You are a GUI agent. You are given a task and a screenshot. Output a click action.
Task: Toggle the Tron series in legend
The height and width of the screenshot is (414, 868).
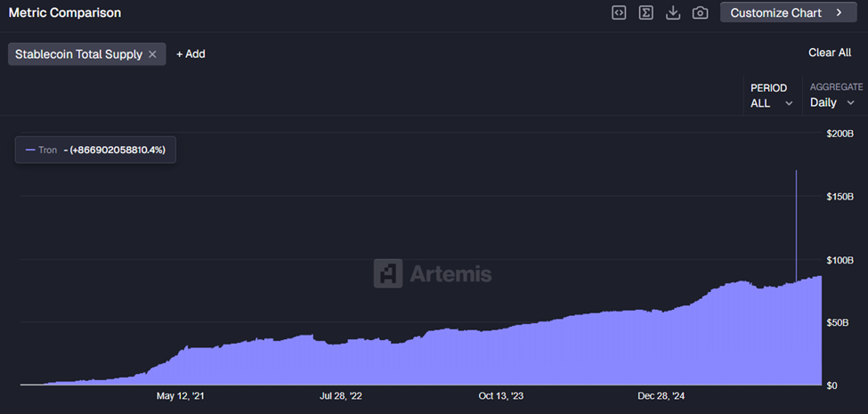click(x=46, y=150)
